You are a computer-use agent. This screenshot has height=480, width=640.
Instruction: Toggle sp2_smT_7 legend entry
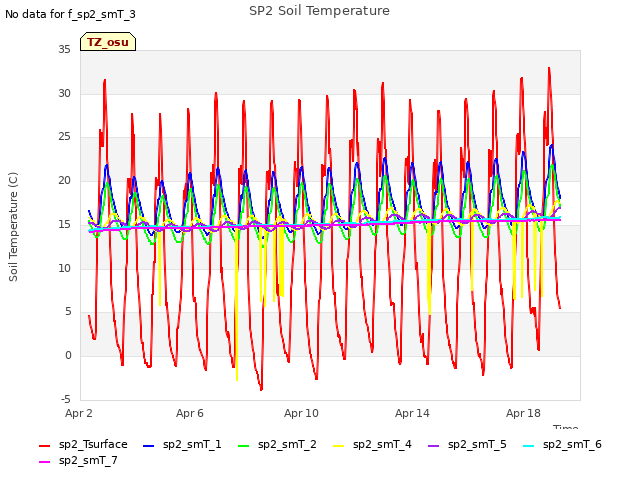tap(78, 460)
